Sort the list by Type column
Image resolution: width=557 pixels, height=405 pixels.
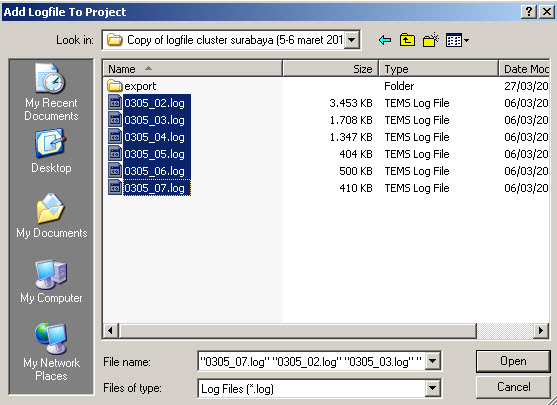pyautogui.click(x=439, y=69)
